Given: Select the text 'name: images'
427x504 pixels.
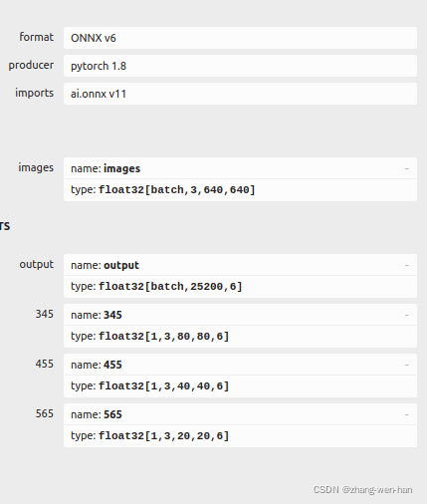Looking at the screenshot, I should coord(106,168).
